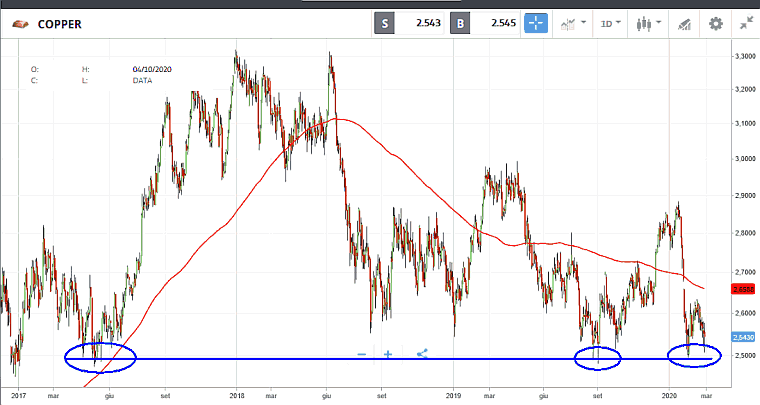Click the crosshair cursor tool button
The height and width of the screenshot is (405, 760).
click(536, 23)
